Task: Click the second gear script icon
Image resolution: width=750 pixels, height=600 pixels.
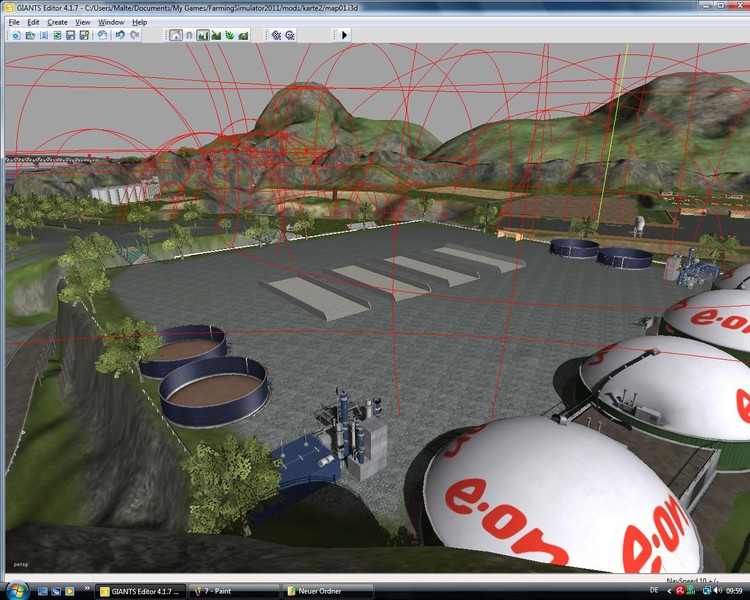Action: 290,35
